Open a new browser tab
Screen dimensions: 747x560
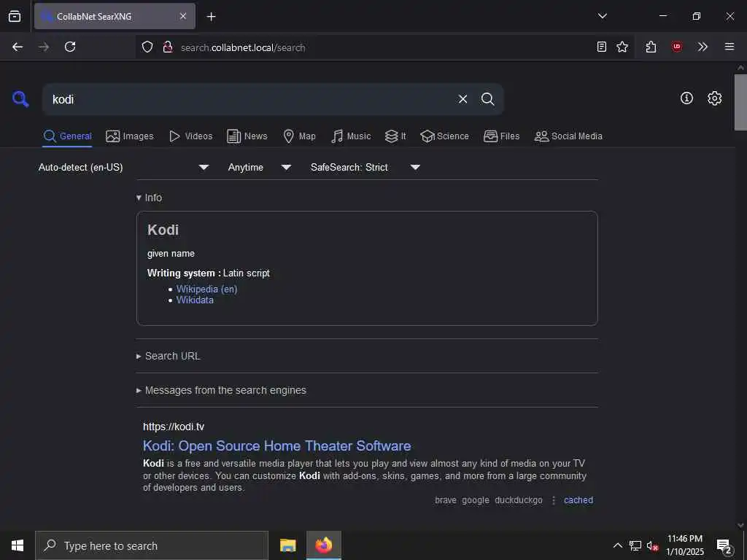coord(211,17)
